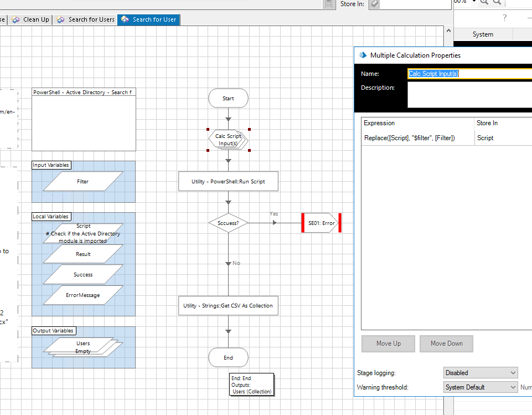Open the Warning threshold dropdown

[x=481, y=387]
